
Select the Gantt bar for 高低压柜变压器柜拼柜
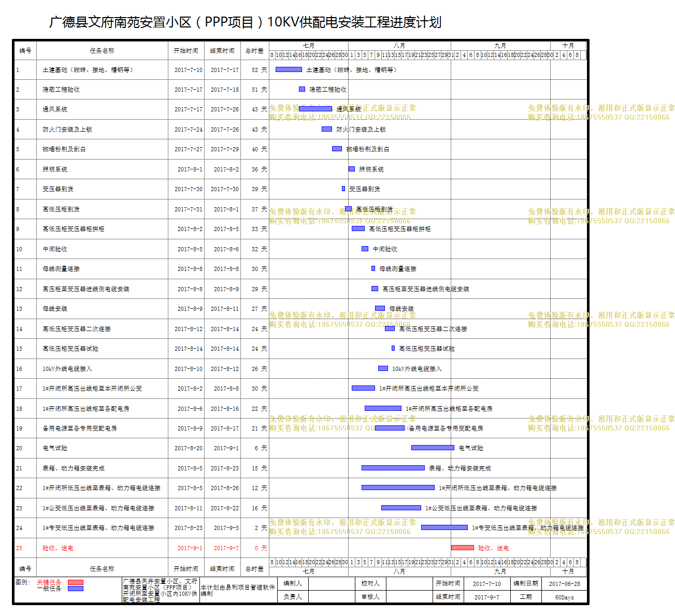point(358,228)
